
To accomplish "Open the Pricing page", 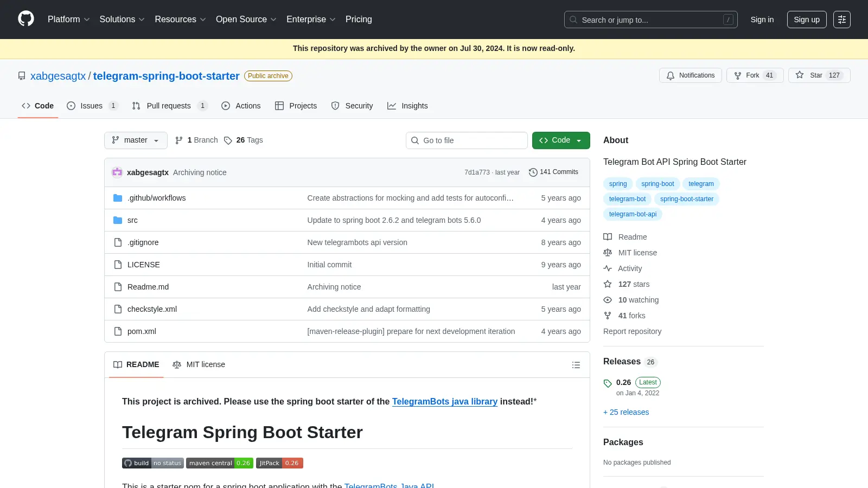I will (x=359, y=19).
